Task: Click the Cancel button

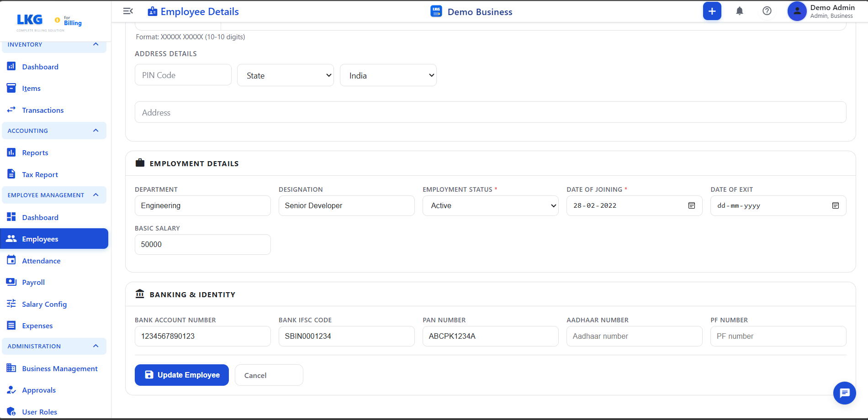Action: click(x=269, y=375)
